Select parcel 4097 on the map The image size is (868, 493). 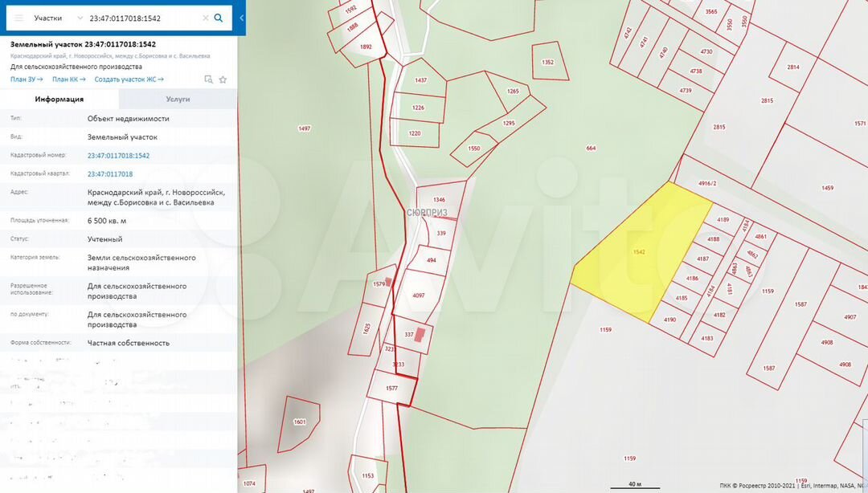click(417, 293)
